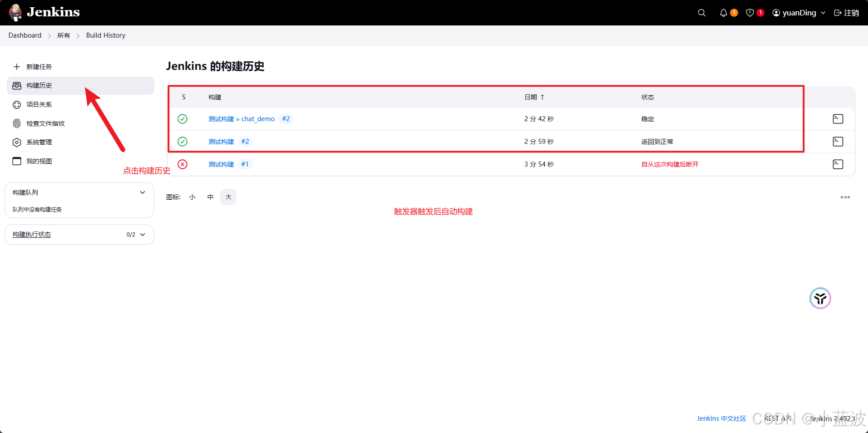Go to Dashboard breadcrumb
This screenshot has height=433, width=868.
click(x=25, y=35)
